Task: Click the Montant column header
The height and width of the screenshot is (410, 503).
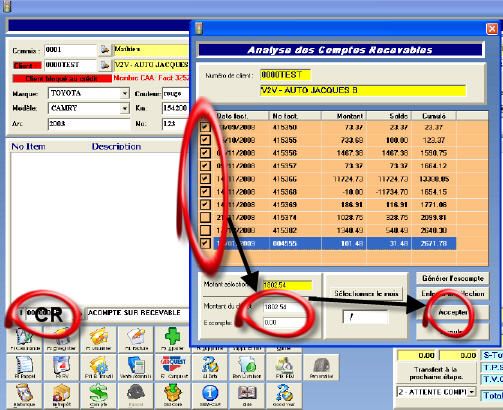Action: pyautogui.click(x=344, y=116)
